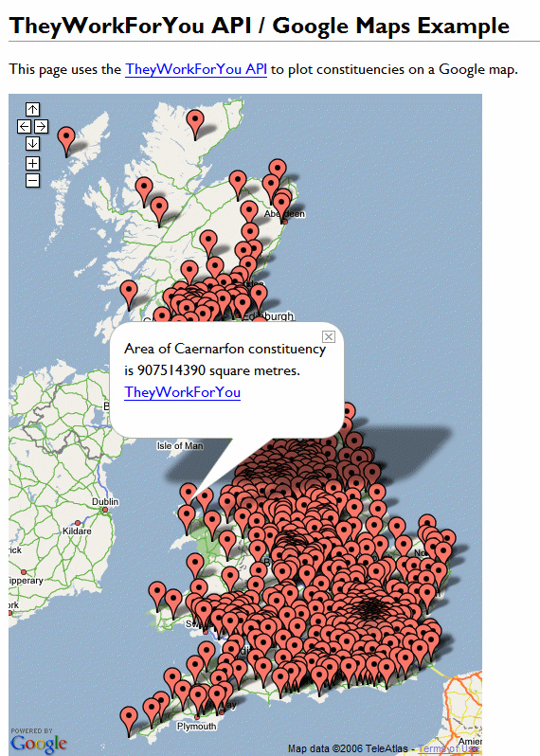Click the Dublin city label on map

[105, 502]
